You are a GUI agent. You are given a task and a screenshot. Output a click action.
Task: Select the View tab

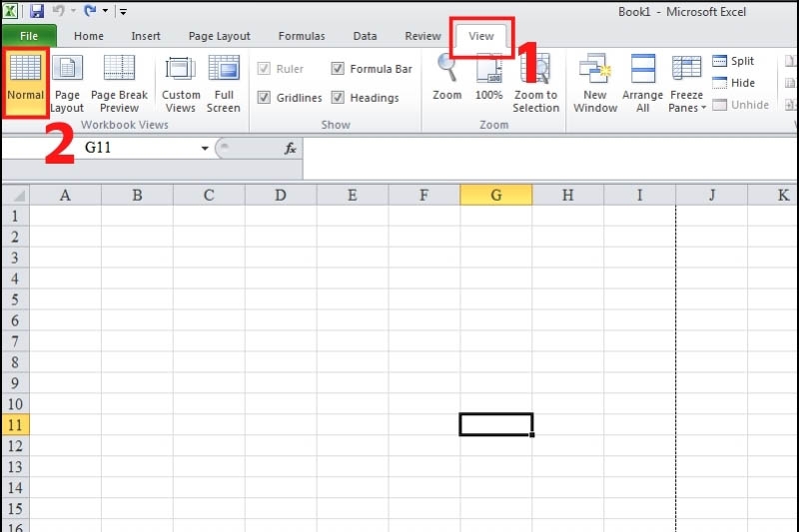click(481, 36)
